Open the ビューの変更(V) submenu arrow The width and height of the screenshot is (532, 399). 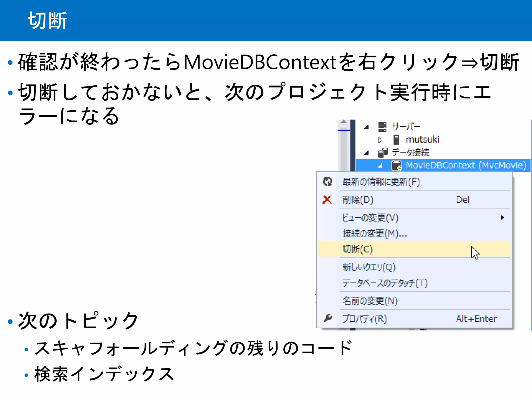pyautogui.click(x=502, y=217)
